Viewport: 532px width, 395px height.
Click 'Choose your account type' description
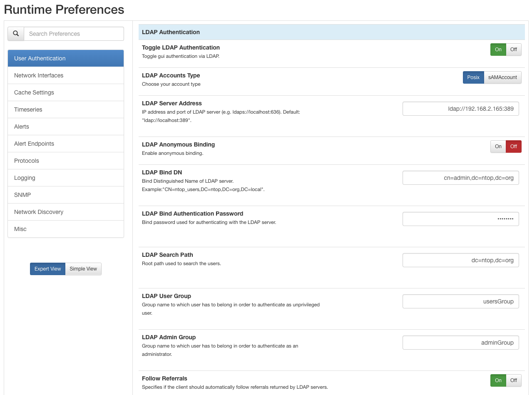pos(171,84)
